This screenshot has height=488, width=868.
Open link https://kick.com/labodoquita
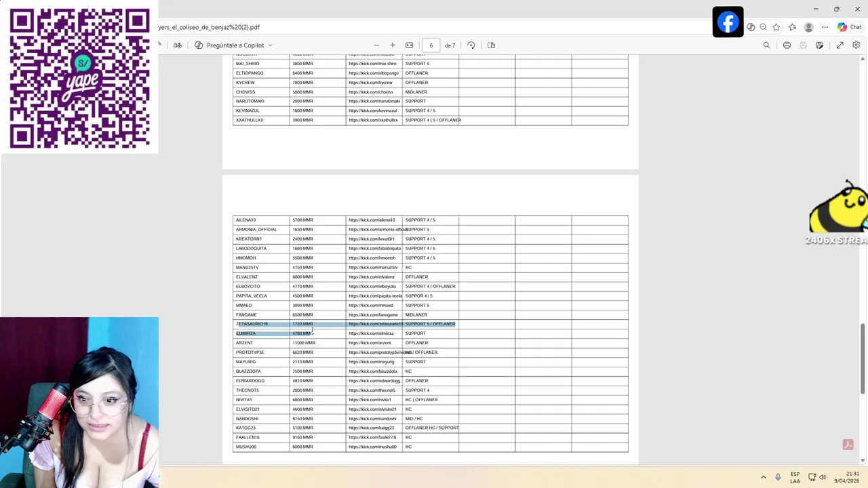(374, 249)
